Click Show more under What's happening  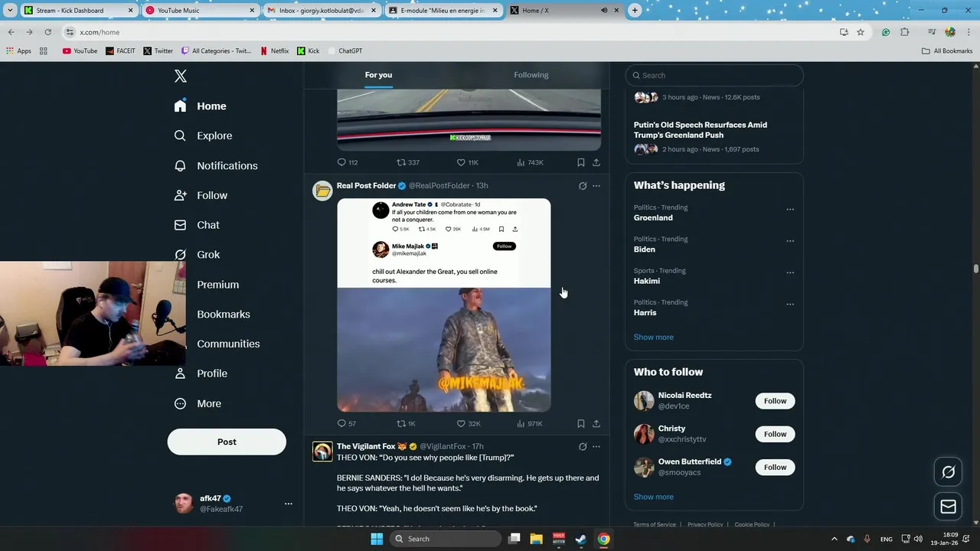(653, 337)
